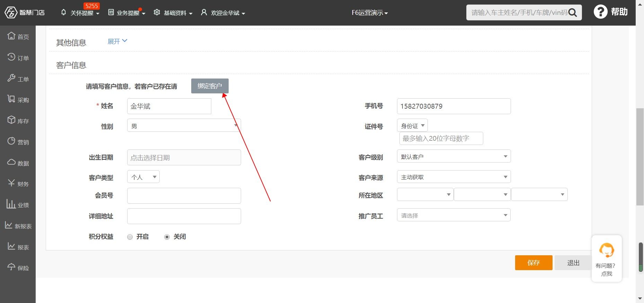Click the page vertical scrollbar thumb
Screen dimensions: 644x303
click(x=640, y=157)
